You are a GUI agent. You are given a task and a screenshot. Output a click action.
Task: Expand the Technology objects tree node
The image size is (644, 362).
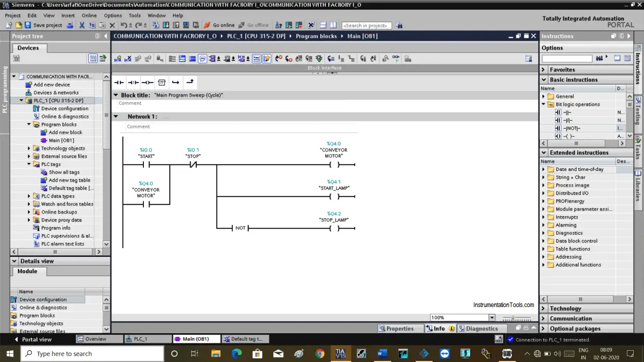tap(29, 148)
